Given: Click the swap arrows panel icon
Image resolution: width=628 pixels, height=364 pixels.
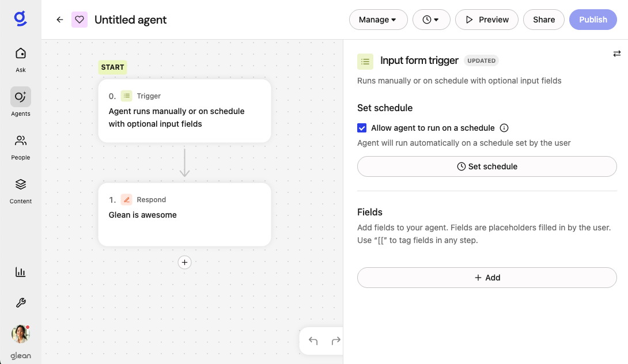Looking at the screenshot, I should (x=616, y=54).
